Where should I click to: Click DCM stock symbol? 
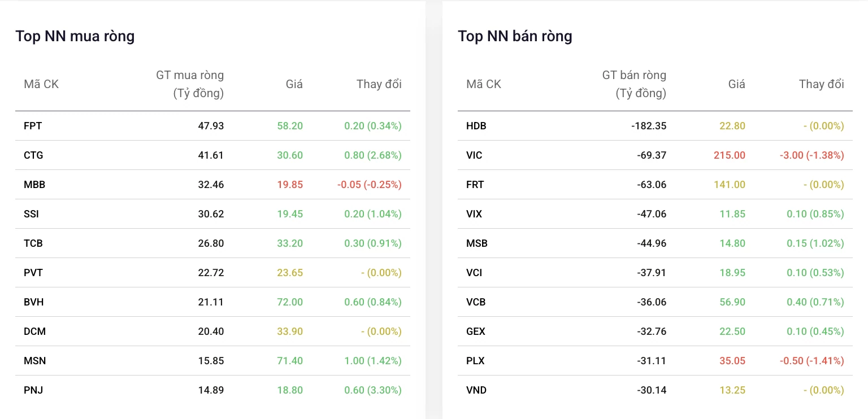point(34,331)
